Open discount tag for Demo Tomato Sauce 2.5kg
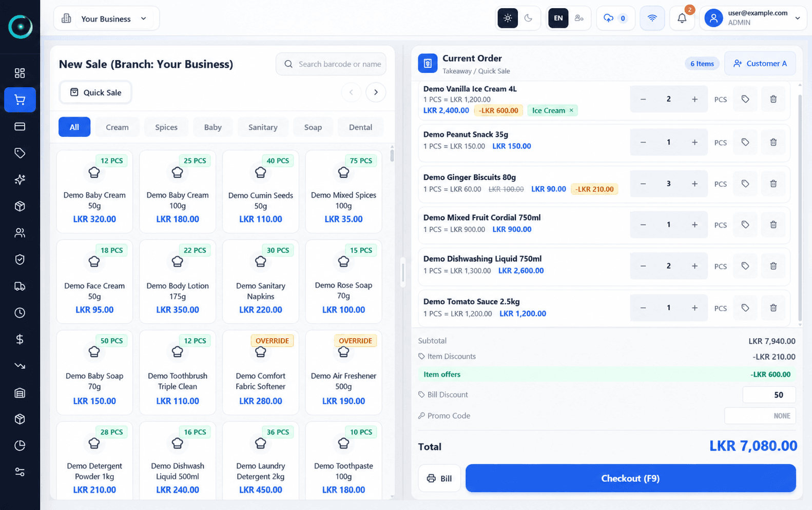 click(x=745, y=308)
